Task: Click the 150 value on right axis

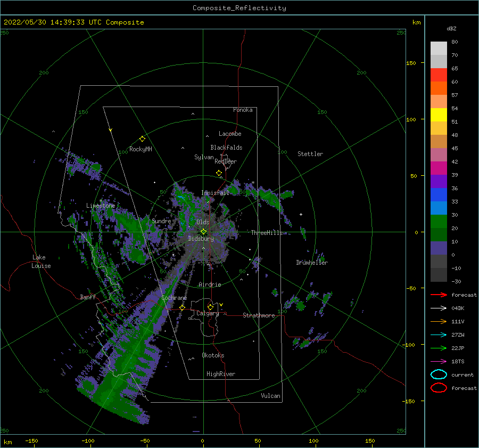Action: (x=411, y=63)
